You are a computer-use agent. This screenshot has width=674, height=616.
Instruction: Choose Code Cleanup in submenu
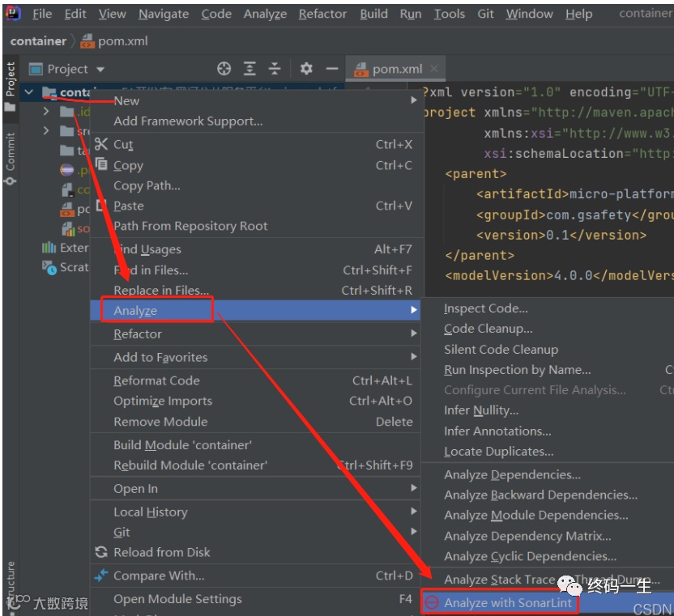coord(547,329)
